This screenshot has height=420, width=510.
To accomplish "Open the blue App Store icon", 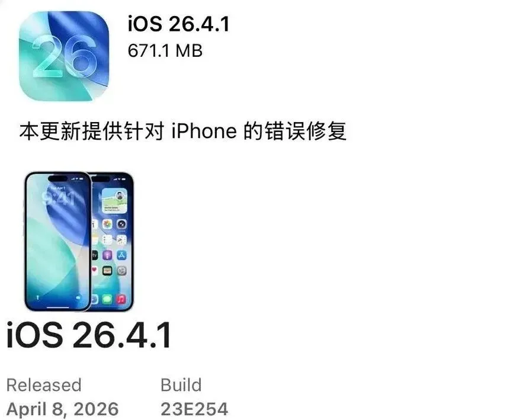I will point(121,255).
